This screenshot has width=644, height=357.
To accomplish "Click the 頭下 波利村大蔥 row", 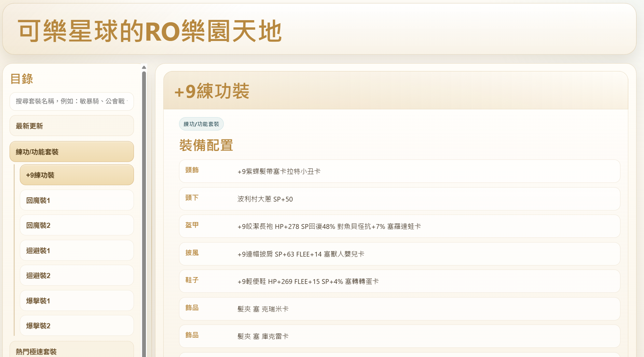I will point(399,199).
